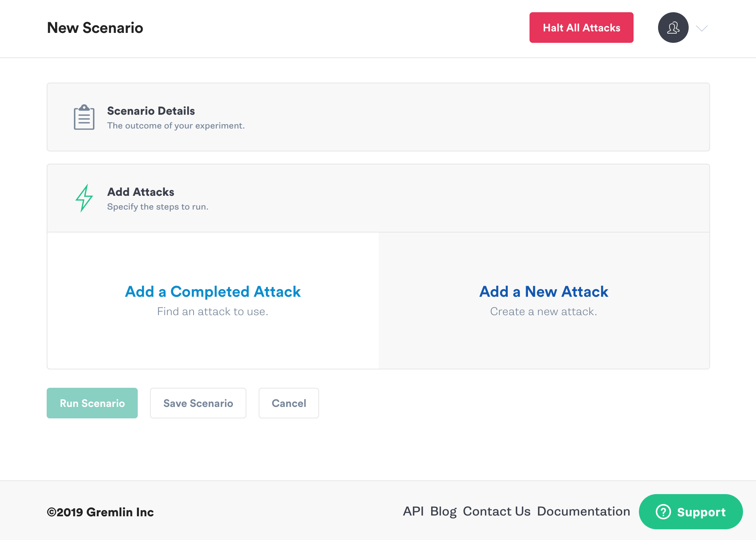Click the ©2019 Gremlin Inc text

click(100, 512)
